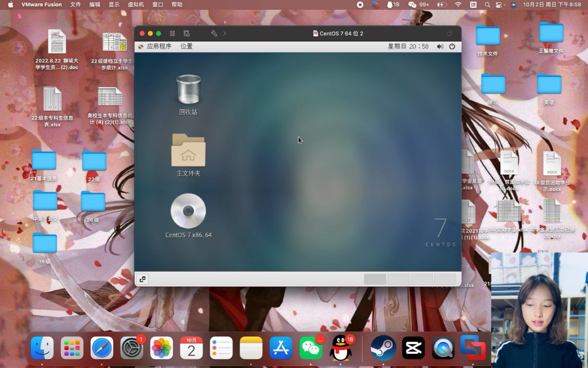This screenshot has width=588, height=368.
Task: Open Steam from the Dock
Action: click(x=383, y=348)
